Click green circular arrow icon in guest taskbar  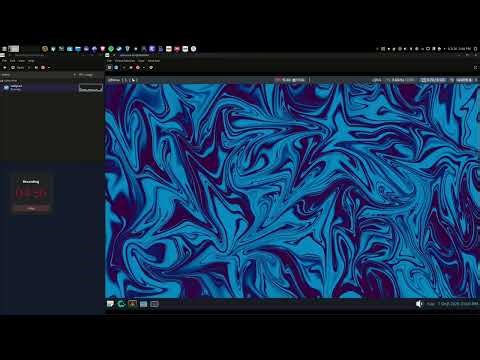[121, 304]
